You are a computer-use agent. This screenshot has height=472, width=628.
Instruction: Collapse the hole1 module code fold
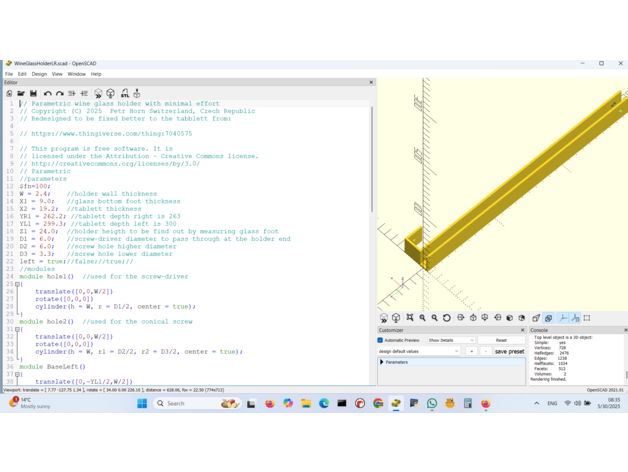point(17,284)
